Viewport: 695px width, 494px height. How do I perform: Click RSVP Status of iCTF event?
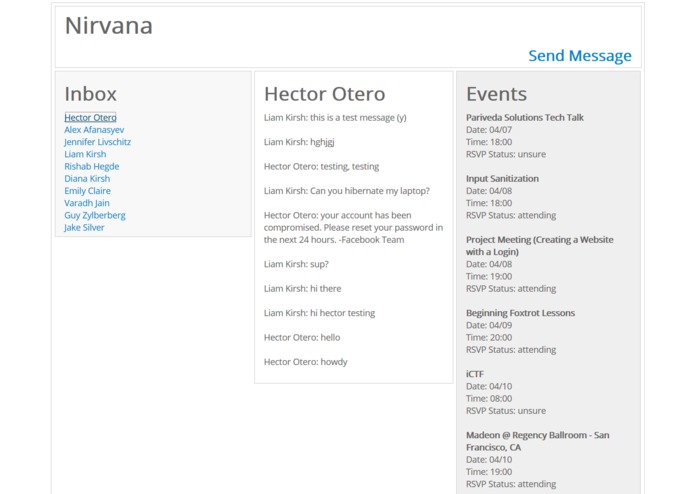point(506,411)
